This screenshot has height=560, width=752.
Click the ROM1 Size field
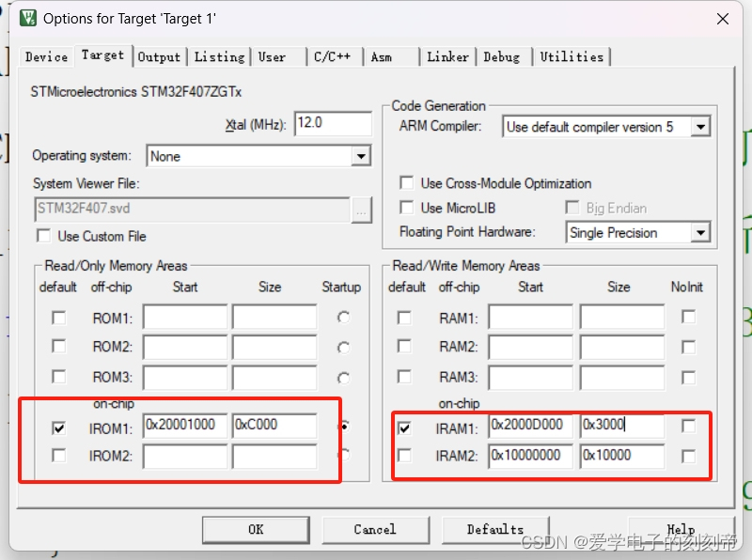pyautogui.click(x=274, y=317)
